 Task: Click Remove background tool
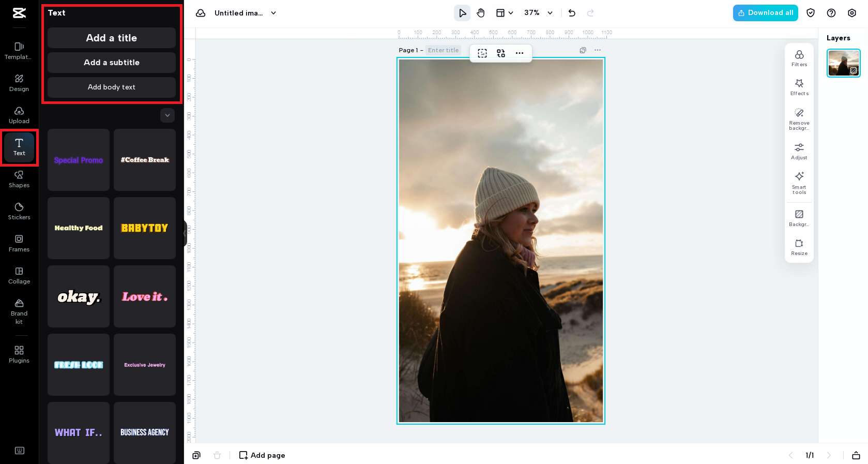(x=799, y=118)
